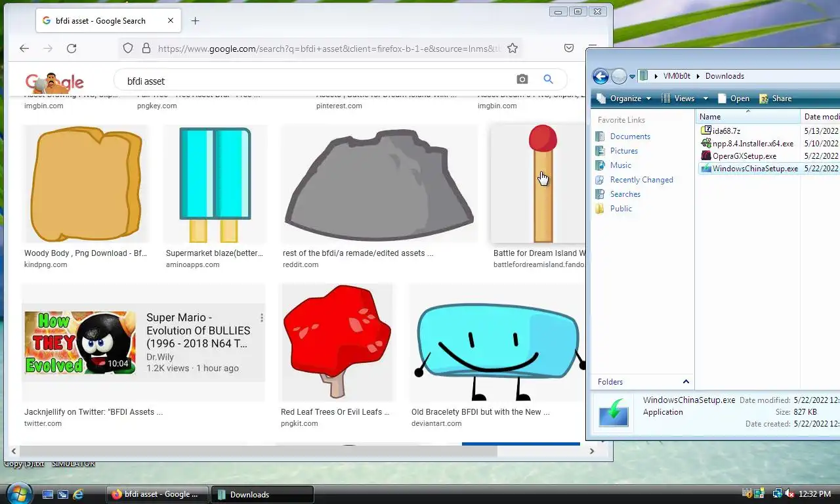Click npp.8.4.Installer.x64.exe file icon
The image size is (840, 504).
[706, 143]
